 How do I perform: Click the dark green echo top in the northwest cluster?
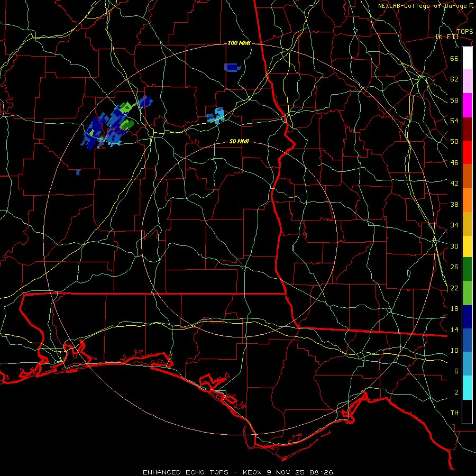[127, 124]
